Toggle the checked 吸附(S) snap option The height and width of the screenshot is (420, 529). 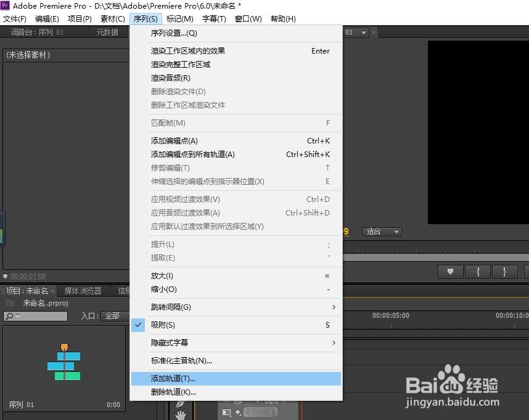pyautogui.click(x=236, y=325)
